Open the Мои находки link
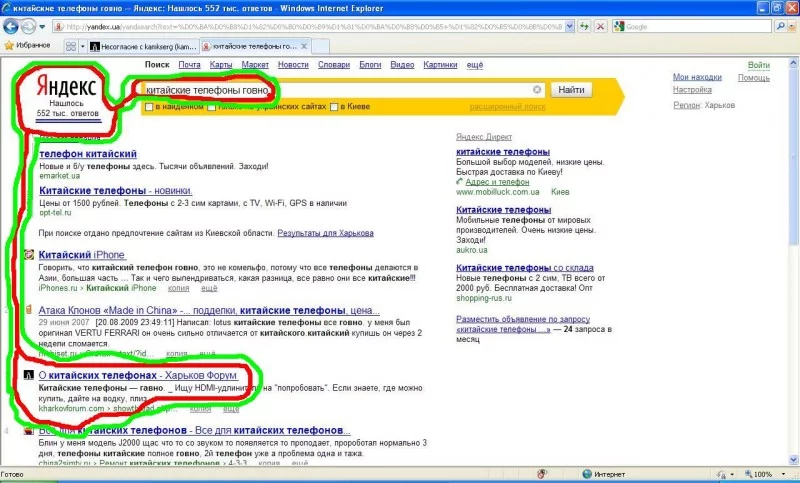The height and width of the screenshot is (483, 800). [x=697, y=77]
